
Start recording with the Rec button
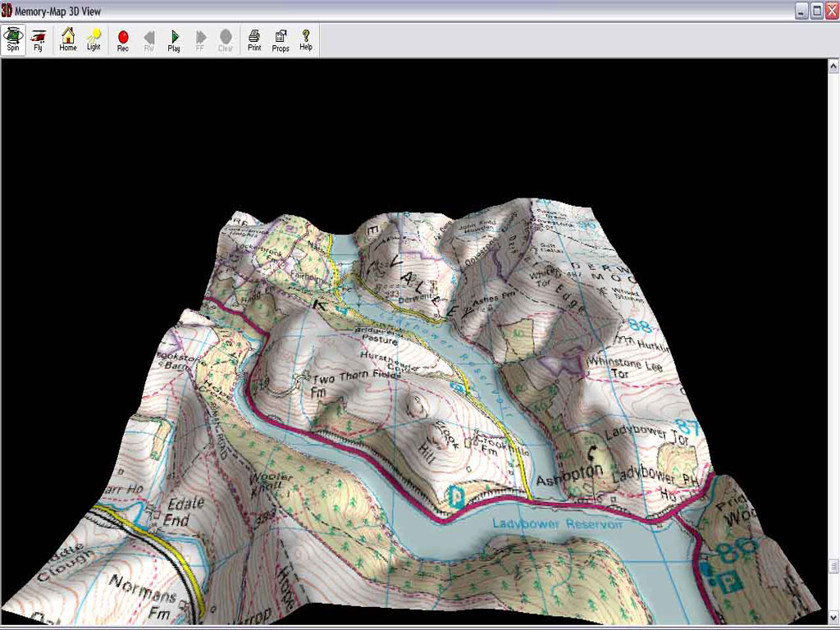[123, 40]
